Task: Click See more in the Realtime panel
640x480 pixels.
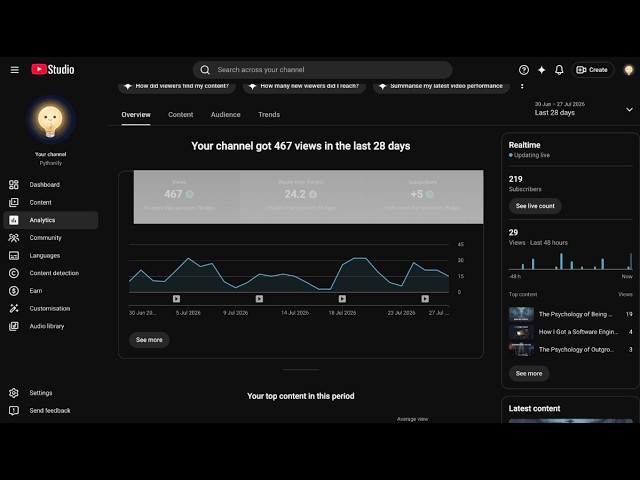Action: point(529,373)
